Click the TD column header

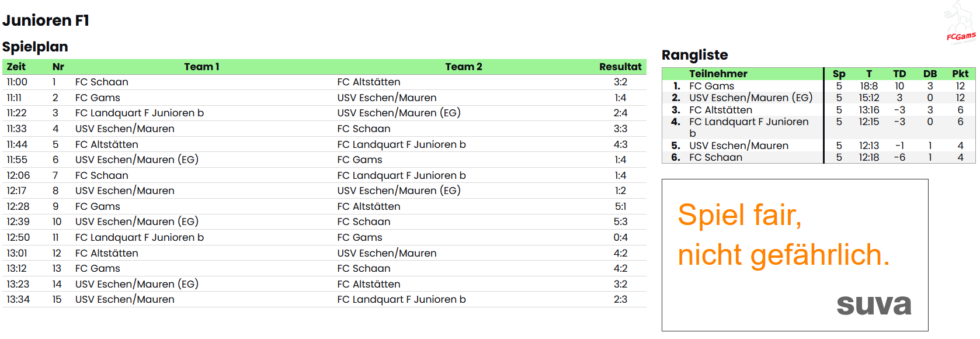tap(899, 74)
